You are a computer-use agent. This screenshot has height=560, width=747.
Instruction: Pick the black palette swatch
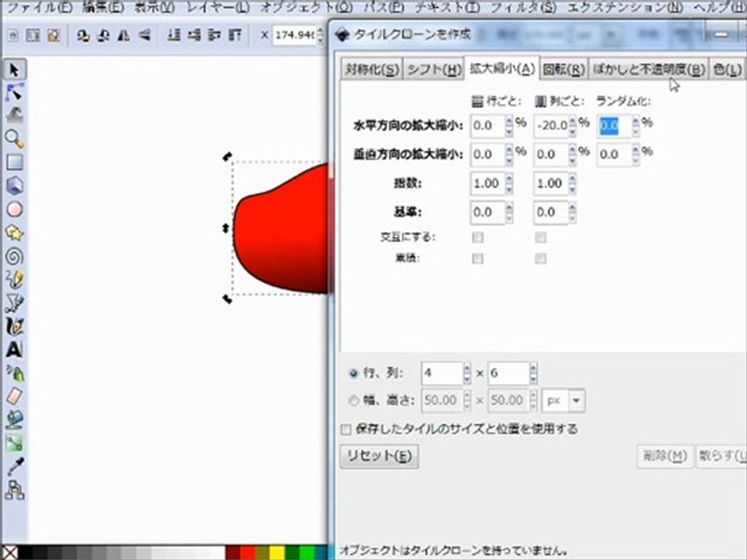point(25,552)
